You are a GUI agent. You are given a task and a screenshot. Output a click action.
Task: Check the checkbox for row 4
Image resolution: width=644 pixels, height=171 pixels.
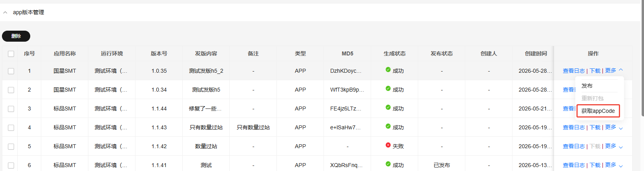click(11, 128)
